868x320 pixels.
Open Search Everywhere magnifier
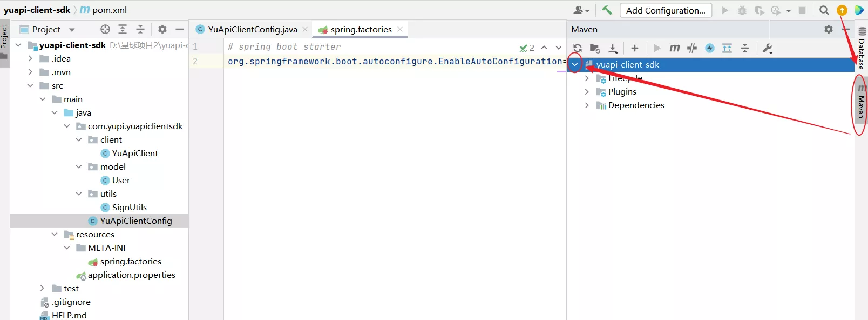824,10
